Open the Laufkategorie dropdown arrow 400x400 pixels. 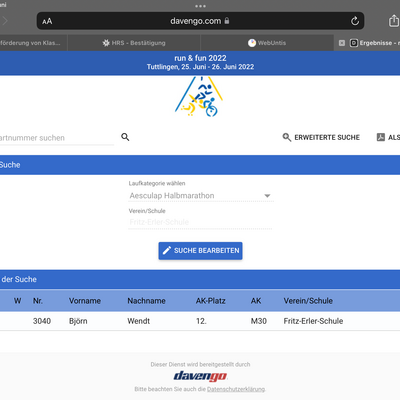[x=267, y=196]
